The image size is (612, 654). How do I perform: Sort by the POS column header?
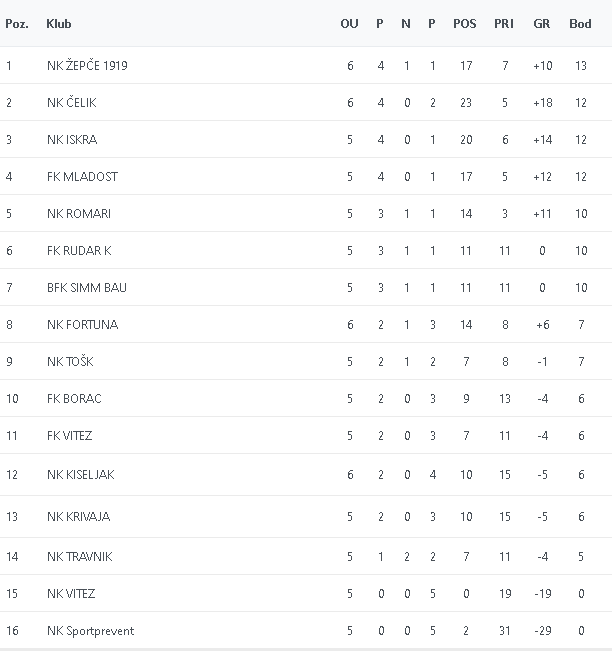click(465, 24)
